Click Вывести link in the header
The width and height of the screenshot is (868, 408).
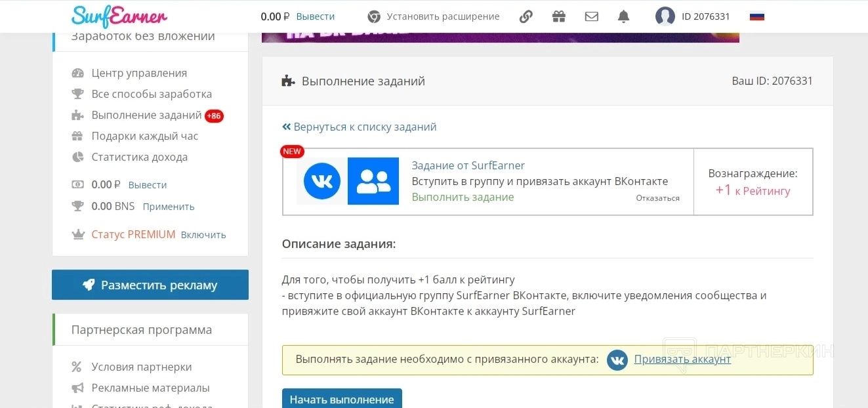[x=316, y=16]
